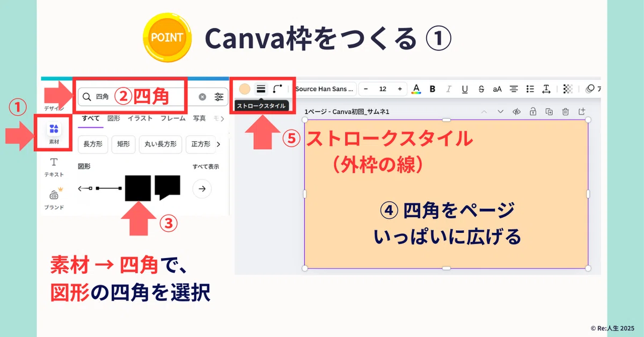Open the テキスト (Text) sidebar panel
This screenshot has height=337, width=644.
54,167
